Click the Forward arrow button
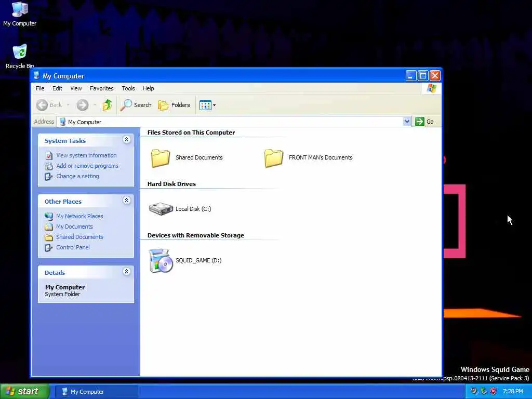Image resolution: width=532 pixels, height=399 pixels. (83, 105)
